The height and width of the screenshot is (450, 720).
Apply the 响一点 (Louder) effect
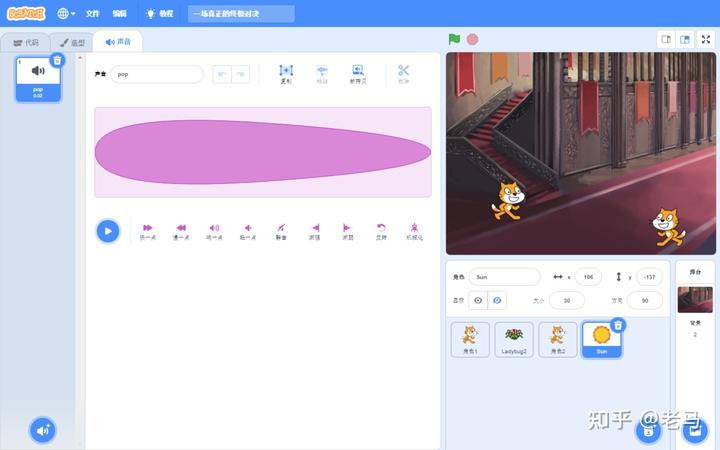214,232
